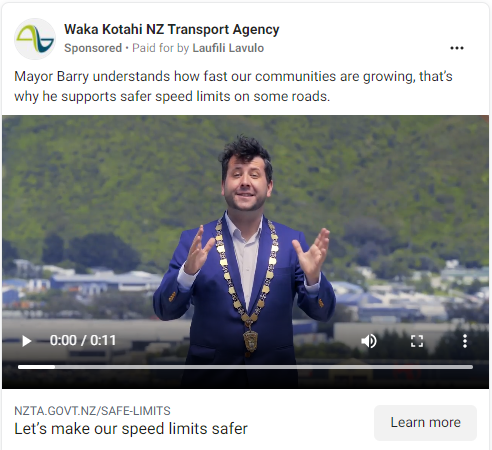Click the mayoral chain medallion in the video
The width and height of the screenshot is (492, 450).
249,339
